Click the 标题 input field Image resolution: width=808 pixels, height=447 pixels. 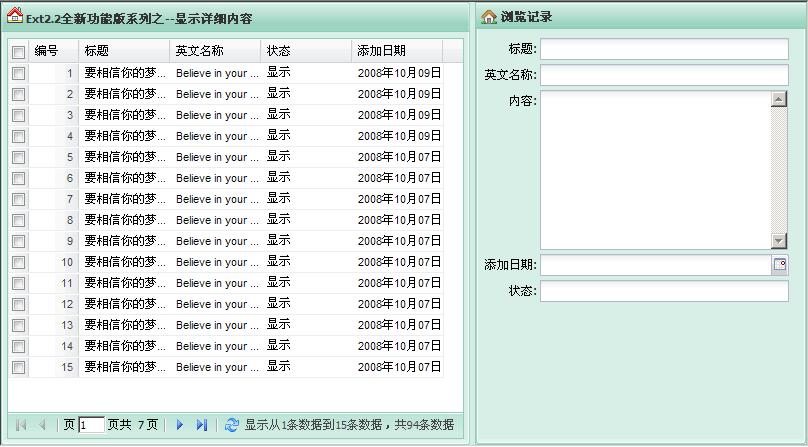click(x=664, y=49)
